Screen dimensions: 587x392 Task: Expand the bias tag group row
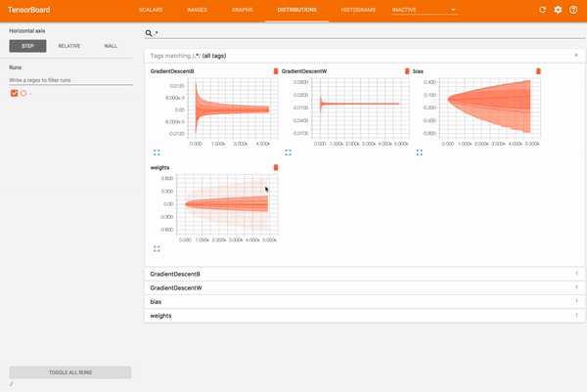[x=365, y=302]
